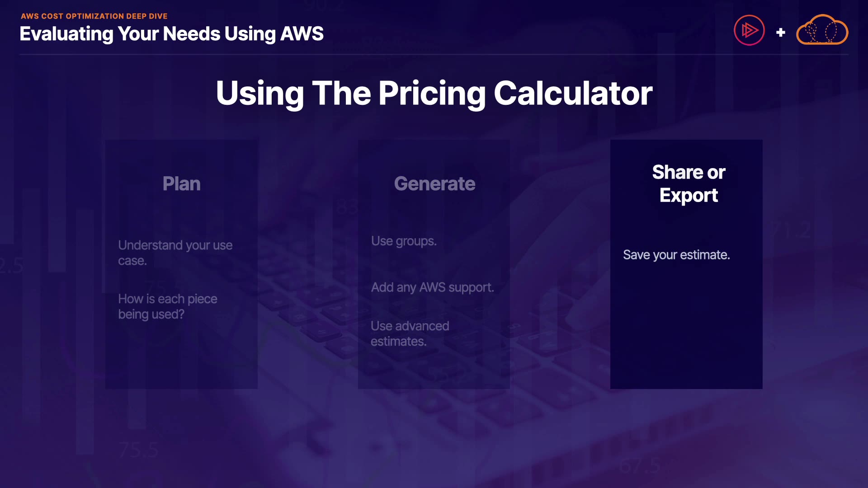Screen dimensions: 868x488
Task: Select the "Plan" card heading
Action: (181, 184)
